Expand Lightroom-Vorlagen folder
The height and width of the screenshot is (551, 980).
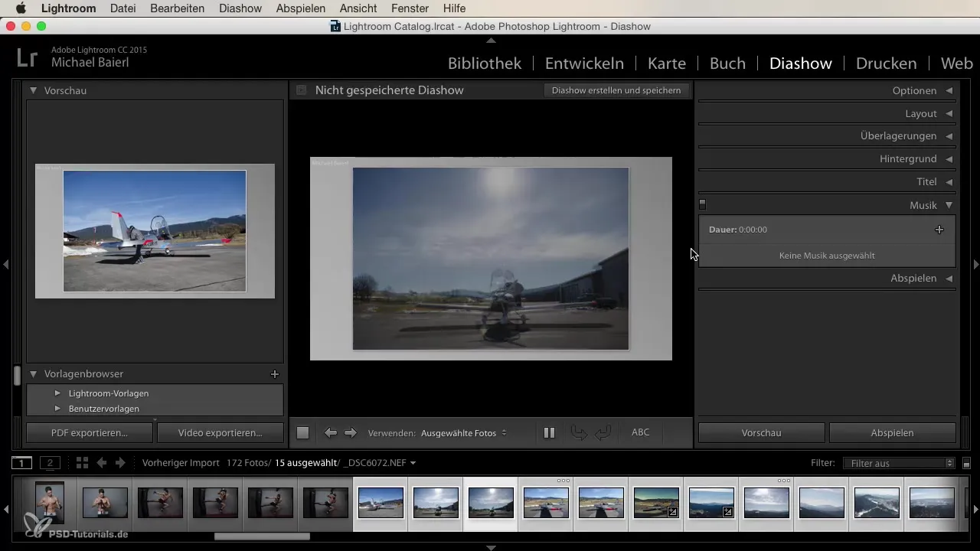57,393
